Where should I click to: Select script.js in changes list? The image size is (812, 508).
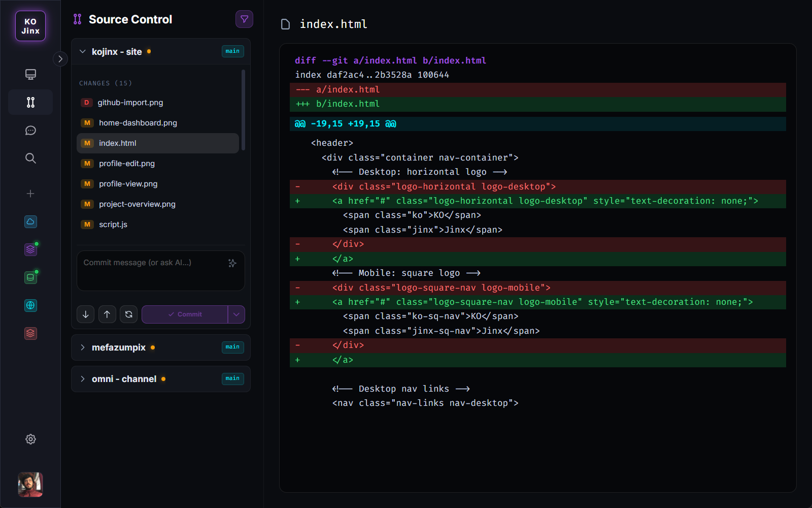(x=158, y=225)
